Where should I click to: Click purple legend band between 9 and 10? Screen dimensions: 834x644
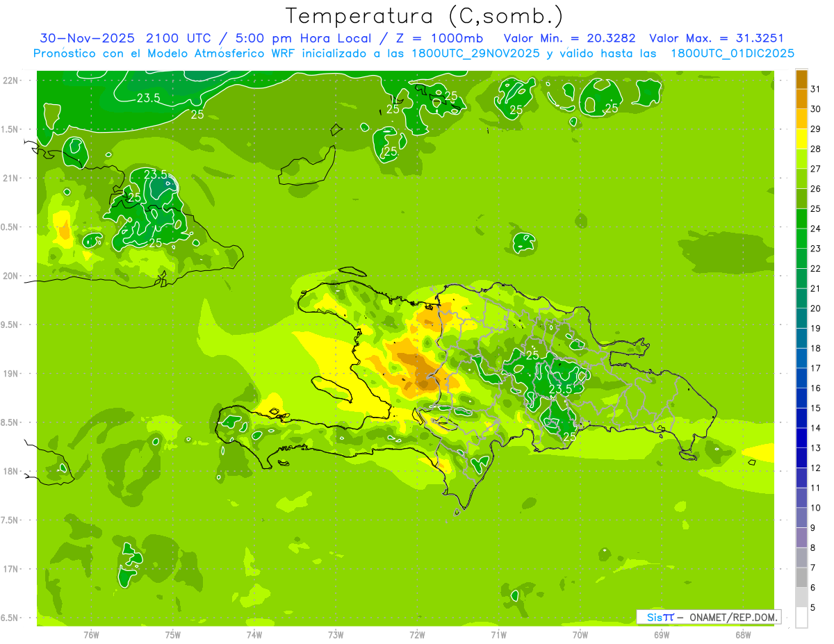pyautogui.click(x=801, y=518)
